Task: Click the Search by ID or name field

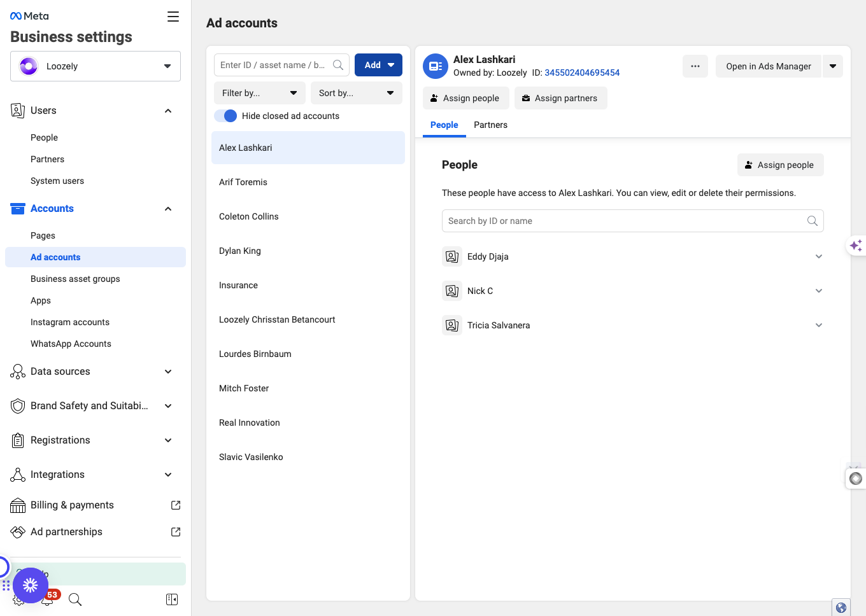Action: click(633, 221)
